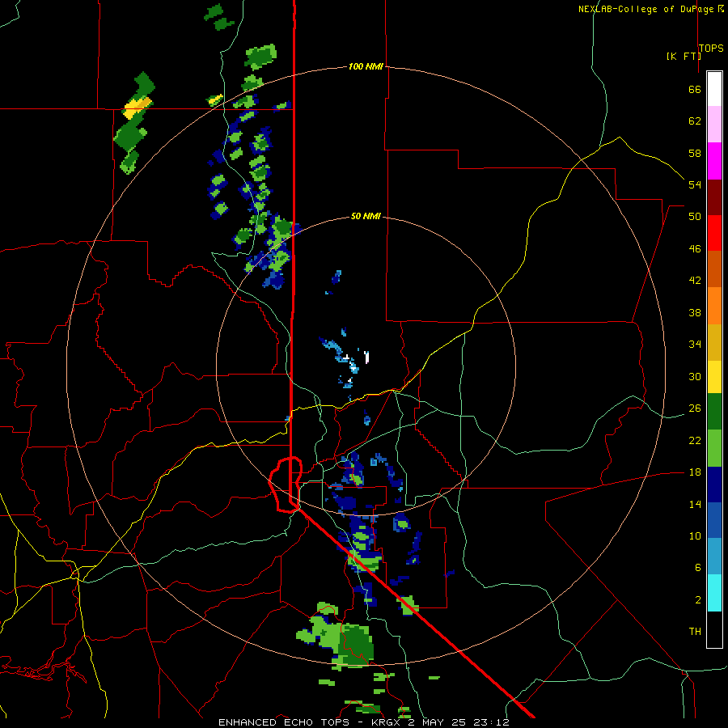Click the KRGX station identifier in caption
This screenshot has width=728, height=728.
point(387,722)
